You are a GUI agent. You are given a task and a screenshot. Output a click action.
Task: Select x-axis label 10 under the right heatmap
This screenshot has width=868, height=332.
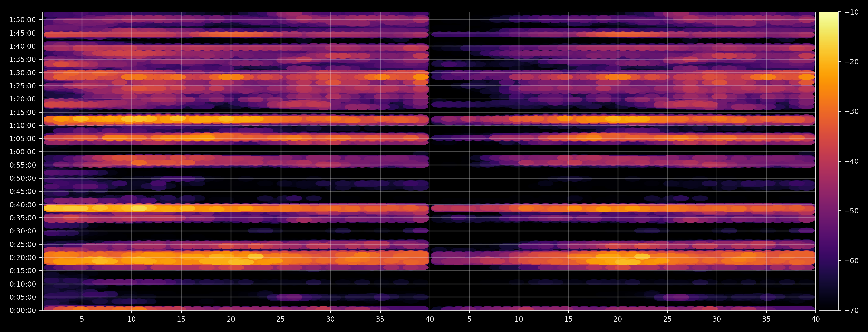click(519, 319)
